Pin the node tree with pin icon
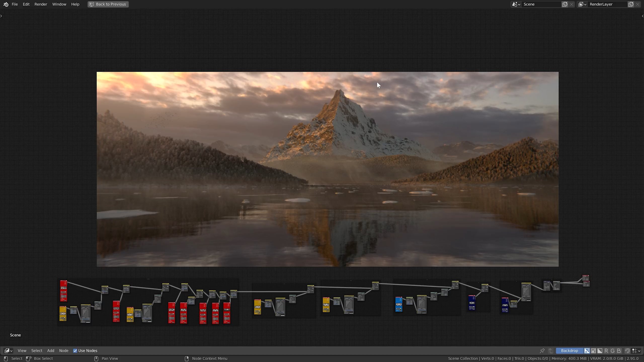 pos(542,351)
